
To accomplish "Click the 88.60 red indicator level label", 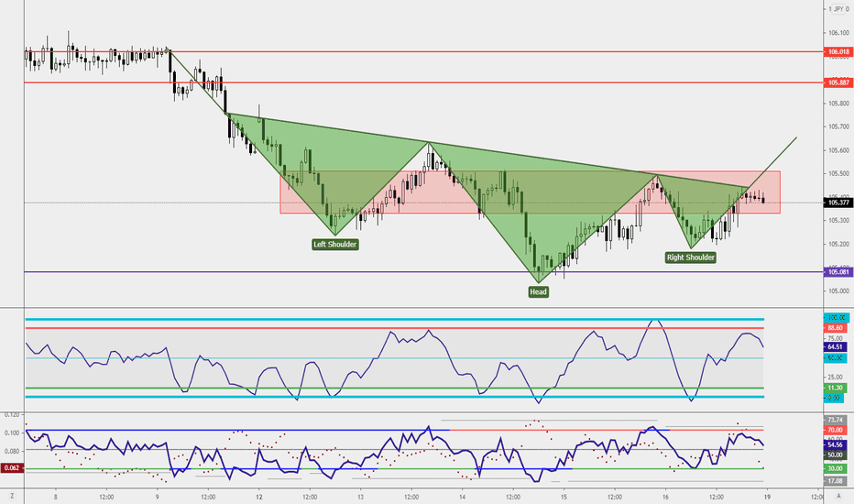I will [x=835, y=328].
